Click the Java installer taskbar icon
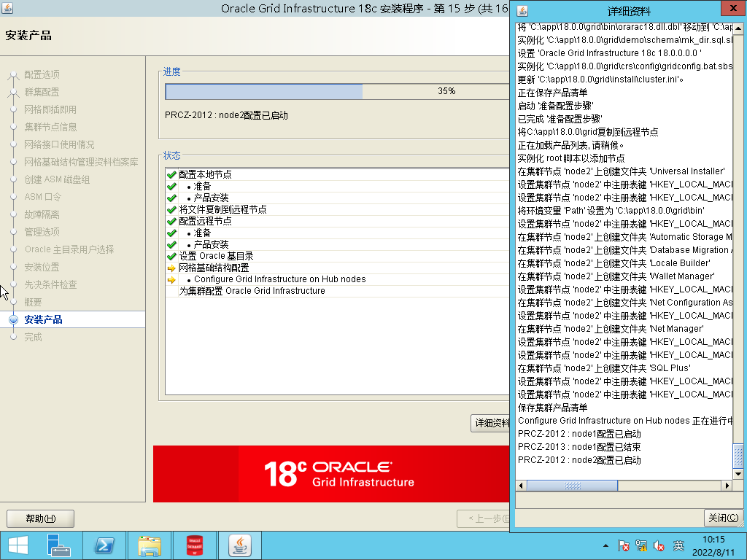 239,545
